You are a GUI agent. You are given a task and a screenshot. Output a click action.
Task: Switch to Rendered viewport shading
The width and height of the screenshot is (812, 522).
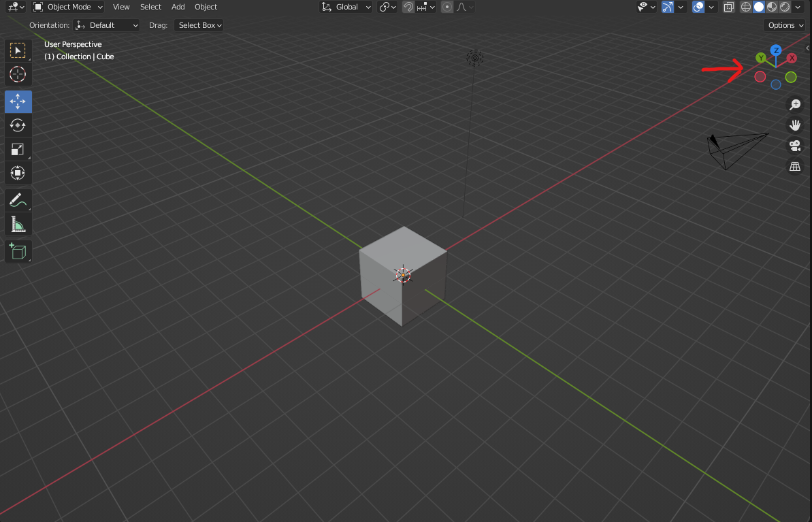tap(785, 7)
